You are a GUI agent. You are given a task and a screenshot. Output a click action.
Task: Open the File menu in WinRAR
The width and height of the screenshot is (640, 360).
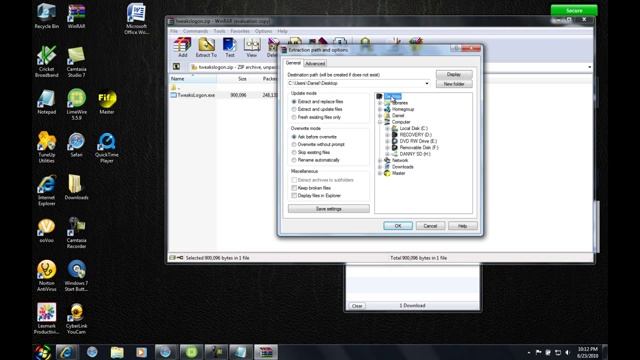[174, 31]
